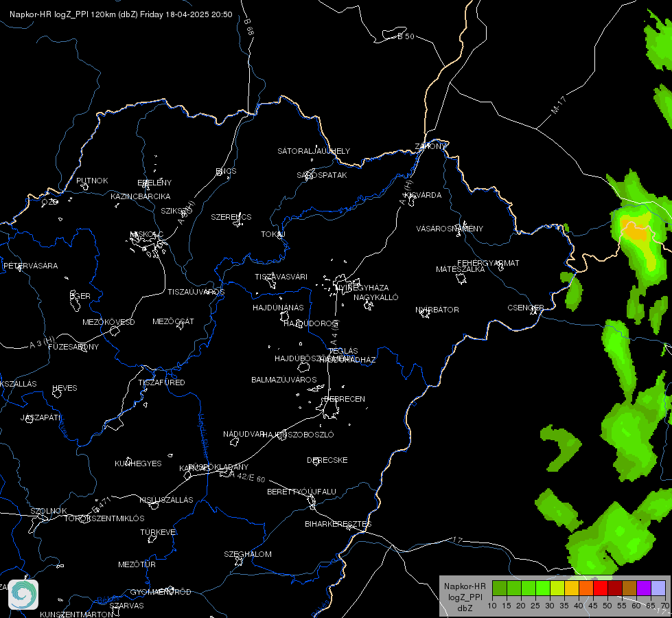Click the SÁROSPATAK town label
The image size is (672, 618).
pos(322,175)
